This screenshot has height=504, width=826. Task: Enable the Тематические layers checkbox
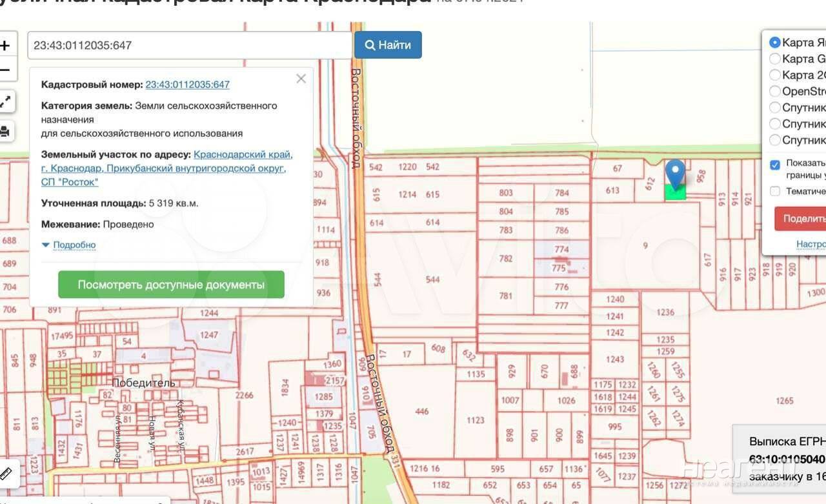tap(775, 191)
